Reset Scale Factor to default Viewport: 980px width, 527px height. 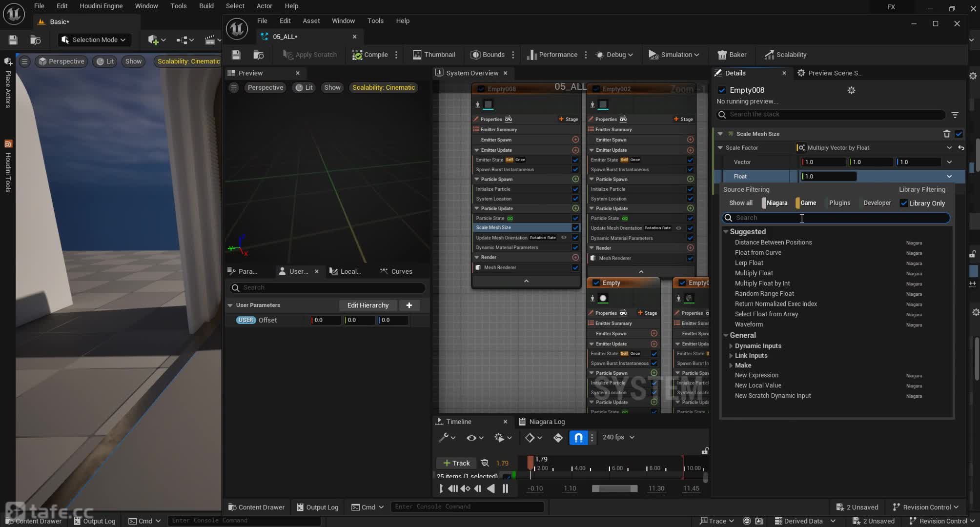coord(961,148)
